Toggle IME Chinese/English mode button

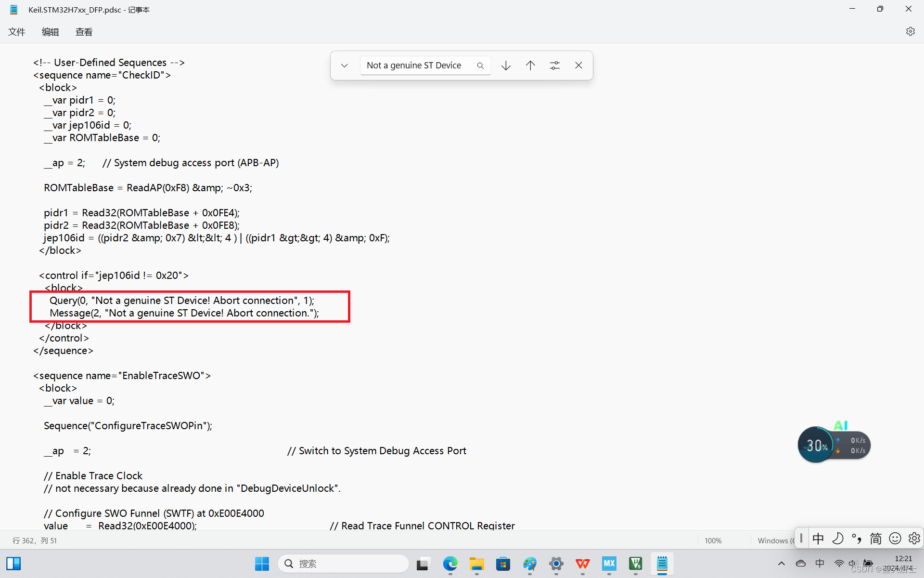[818, 538]
